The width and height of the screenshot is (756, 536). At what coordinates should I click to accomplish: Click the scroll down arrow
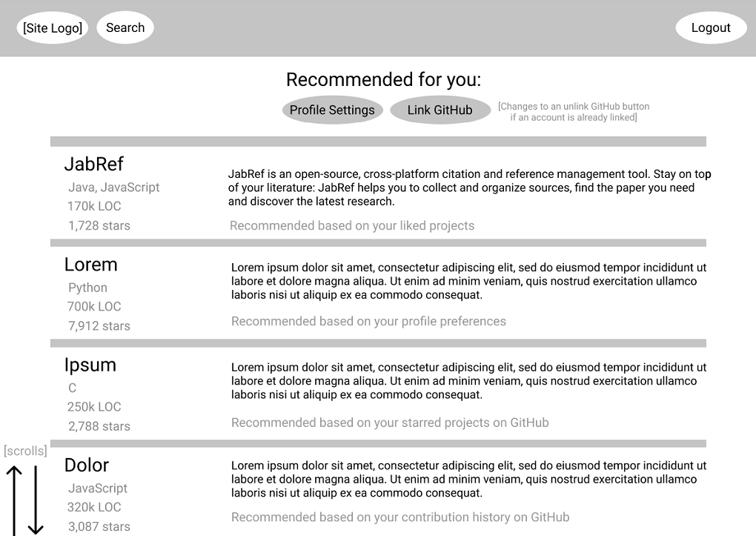pyautogui.click(x=36, y=500)
